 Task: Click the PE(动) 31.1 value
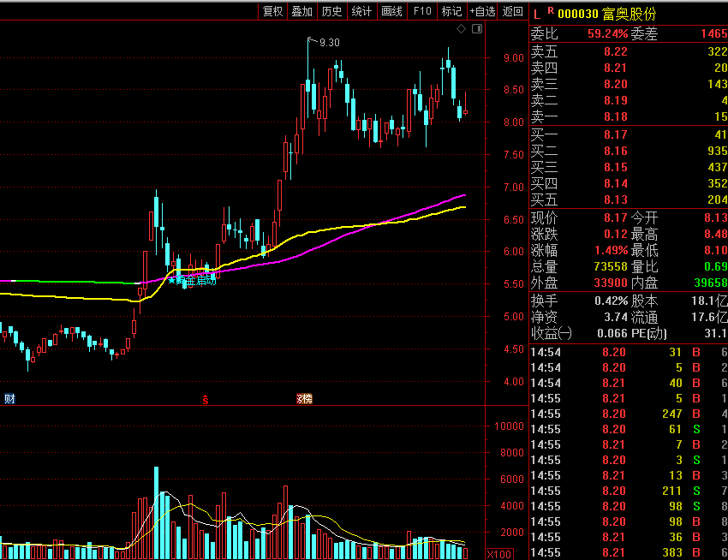[x=715, y=333]
